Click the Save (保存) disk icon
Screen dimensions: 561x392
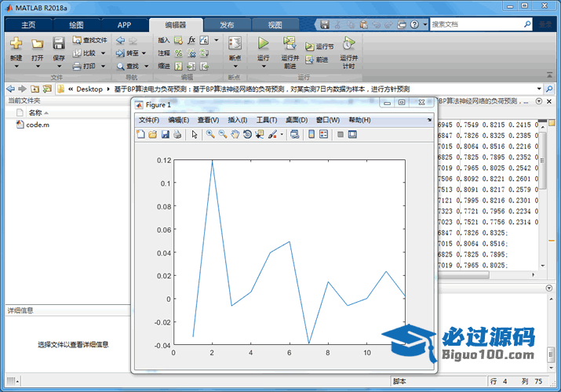59,43
